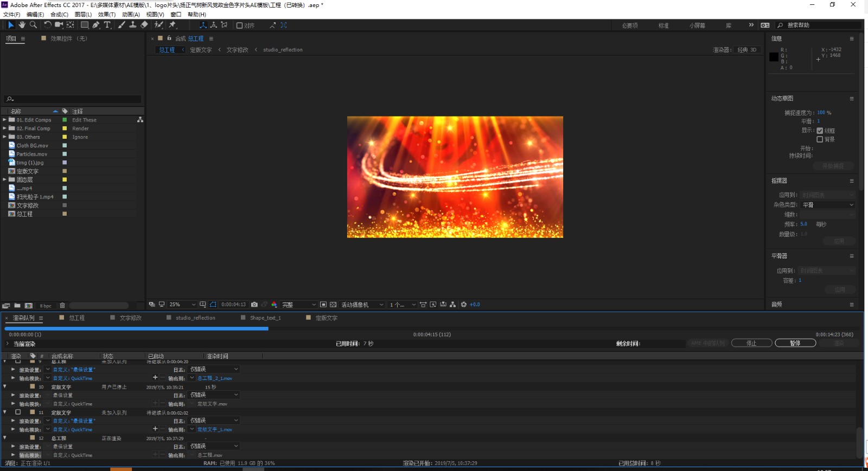Open the composition flowchart icon in viewer

tap(452, 305)
